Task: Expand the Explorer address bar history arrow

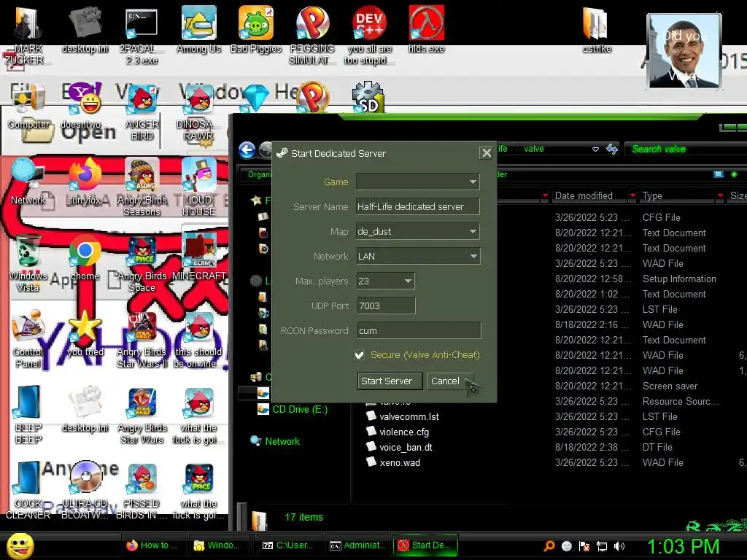Action: 595,149
